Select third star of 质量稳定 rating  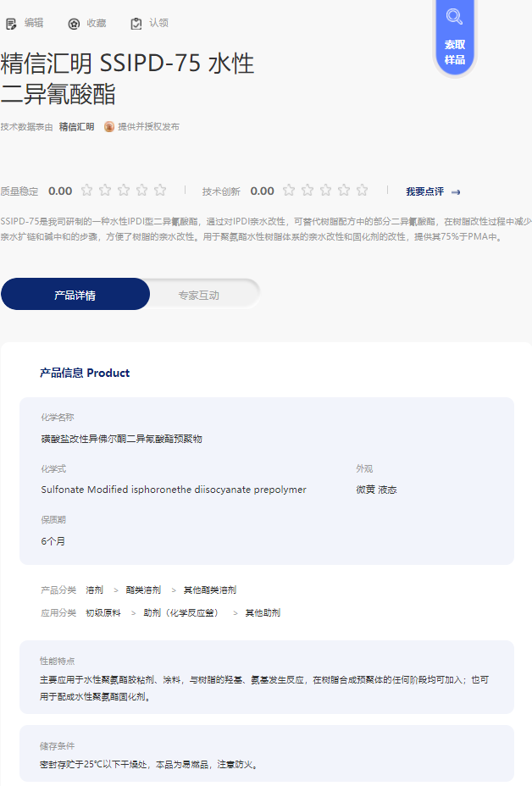(x=124, y=191)
